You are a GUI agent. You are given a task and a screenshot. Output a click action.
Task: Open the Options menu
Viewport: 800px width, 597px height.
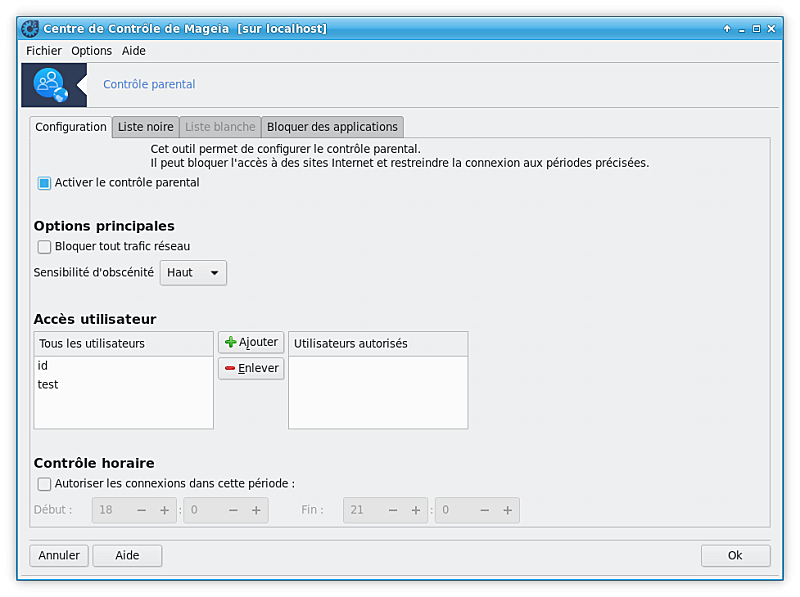pos(91,51)
